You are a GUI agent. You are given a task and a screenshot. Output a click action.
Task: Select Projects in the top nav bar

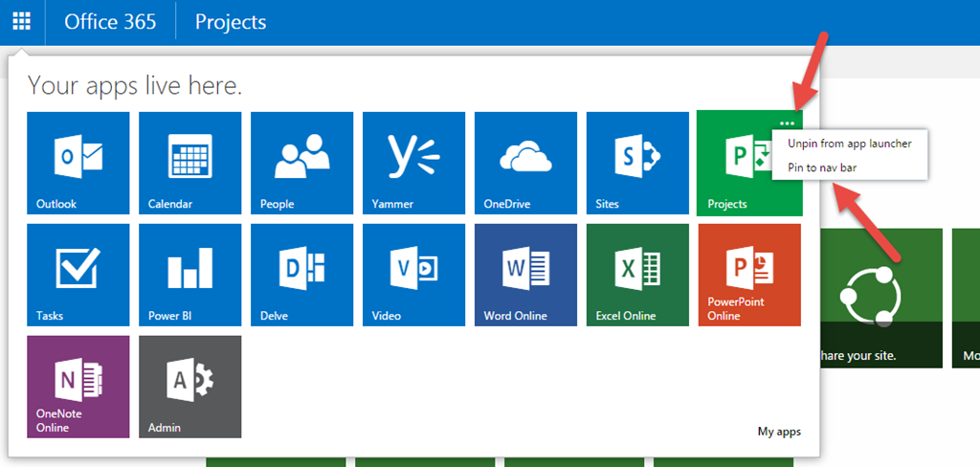(x=231, y=23)
